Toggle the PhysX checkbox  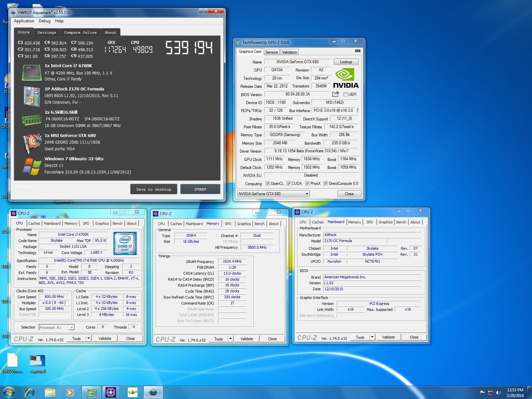pos(307,184)
